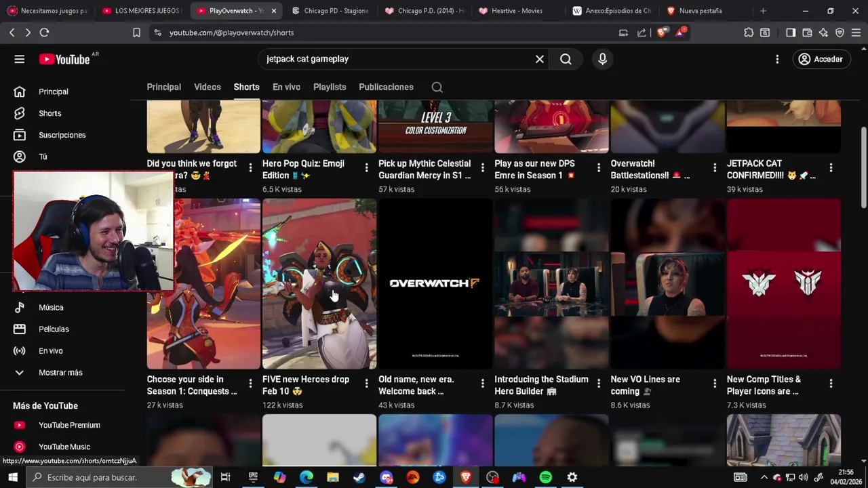Click the search magnifier button
This screenshot has height=488, width=868.
click(x=566, y=59)
